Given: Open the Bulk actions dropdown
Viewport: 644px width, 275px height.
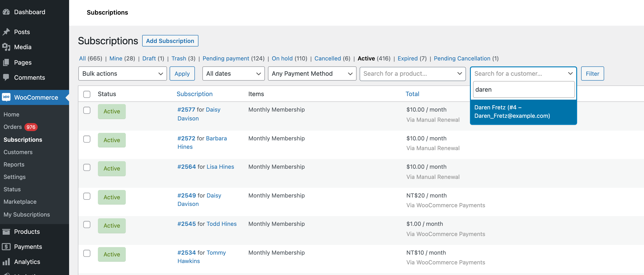Looking at the screenshot, I should (122, 74).
